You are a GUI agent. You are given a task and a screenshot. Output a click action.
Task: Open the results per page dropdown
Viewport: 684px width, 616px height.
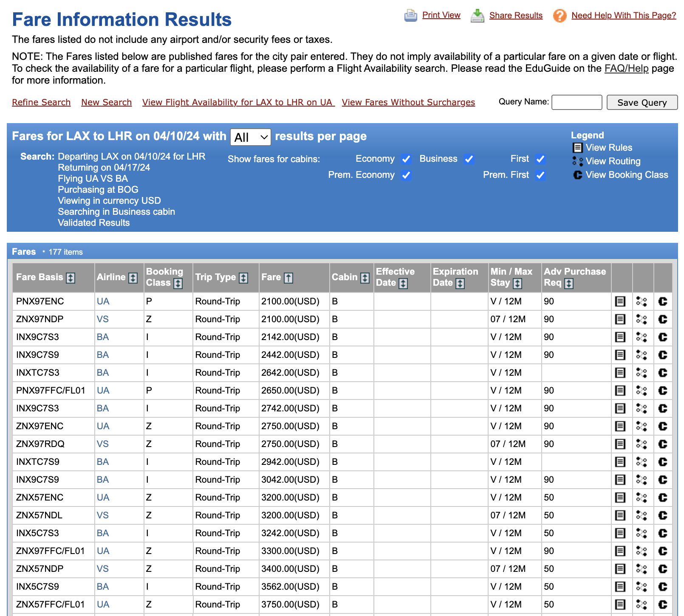point(251,137)
